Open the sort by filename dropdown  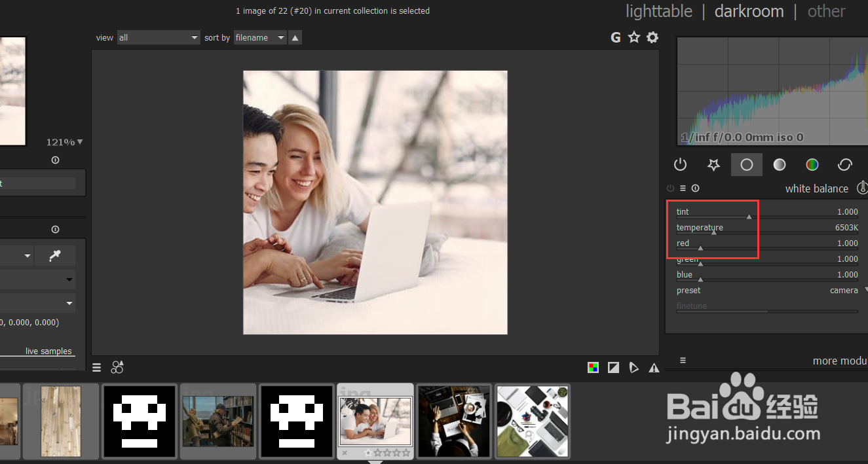coord(261,38)
